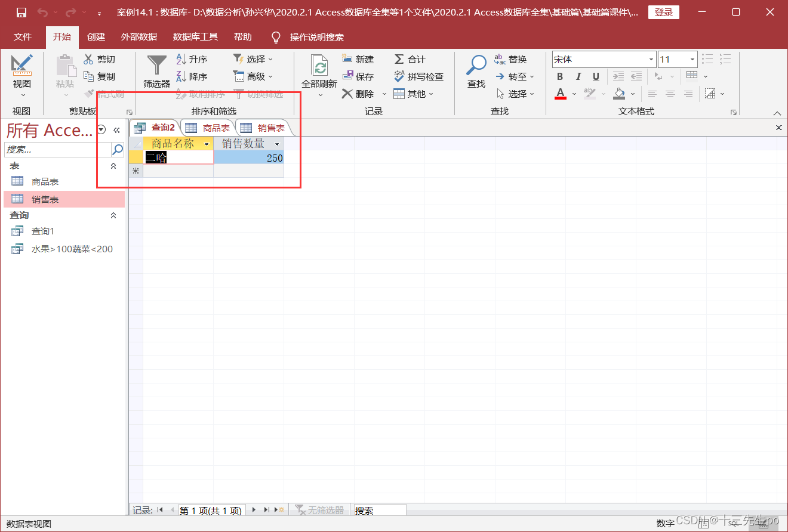Open 商品名称 column header dropdown arrow

coord(207,144)
